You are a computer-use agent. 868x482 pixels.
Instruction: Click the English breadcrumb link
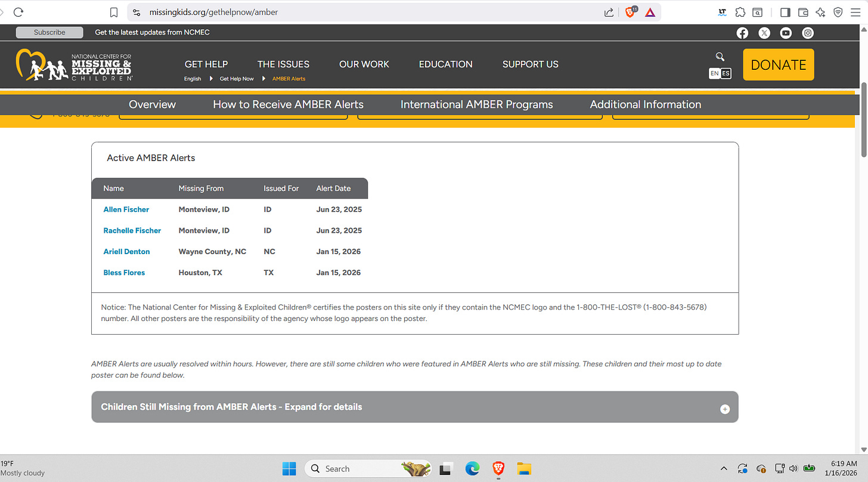(193, 79)
